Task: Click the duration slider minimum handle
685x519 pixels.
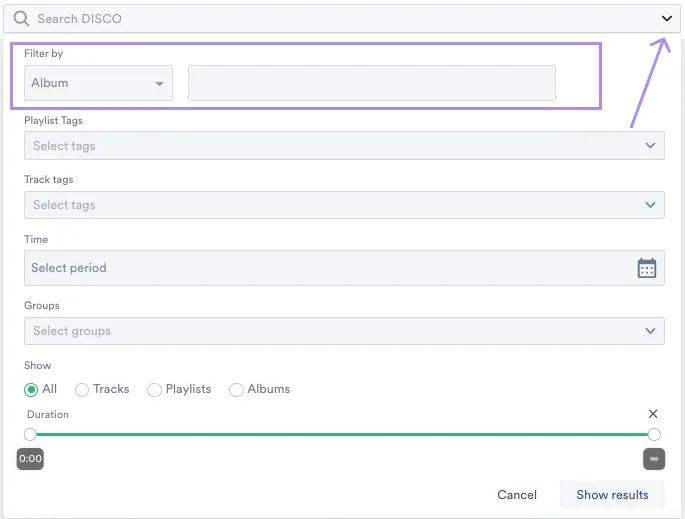Action: (x=30, y=434)
